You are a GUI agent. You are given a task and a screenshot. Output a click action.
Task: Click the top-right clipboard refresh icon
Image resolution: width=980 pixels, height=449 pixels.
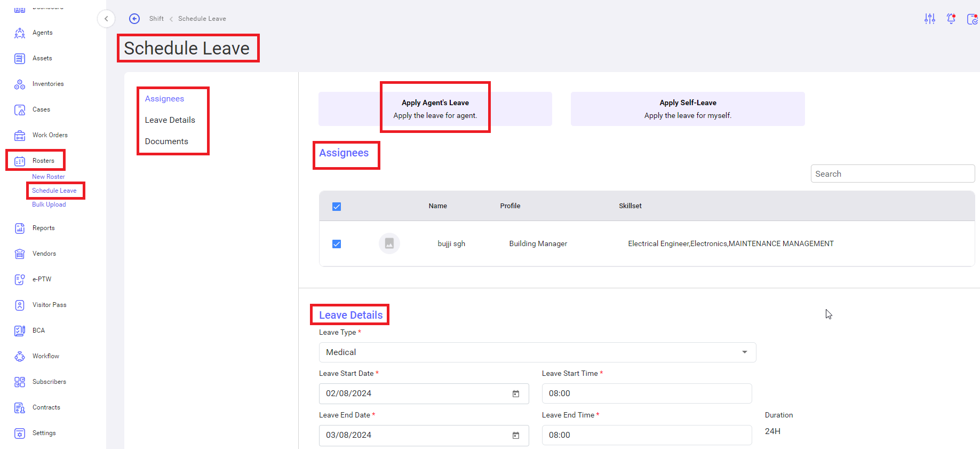(973, 19)
